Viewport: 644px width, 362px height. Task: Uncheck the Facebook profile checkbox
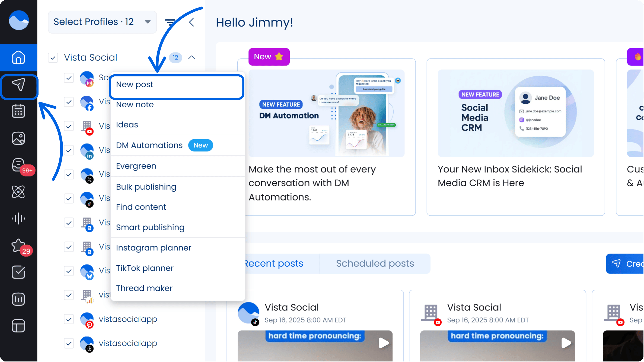point(69,102)
